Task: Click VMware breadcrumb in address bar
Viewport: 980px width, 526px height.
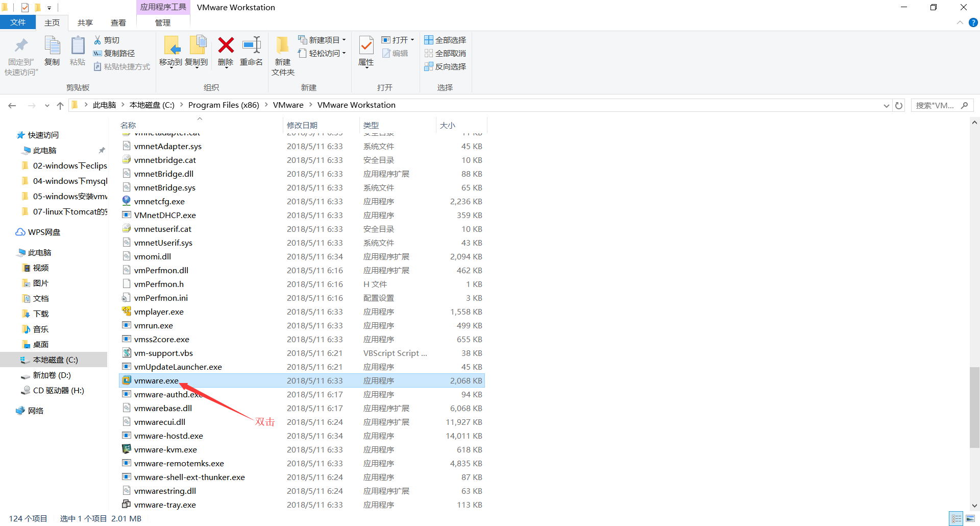Action: point(288,105)
